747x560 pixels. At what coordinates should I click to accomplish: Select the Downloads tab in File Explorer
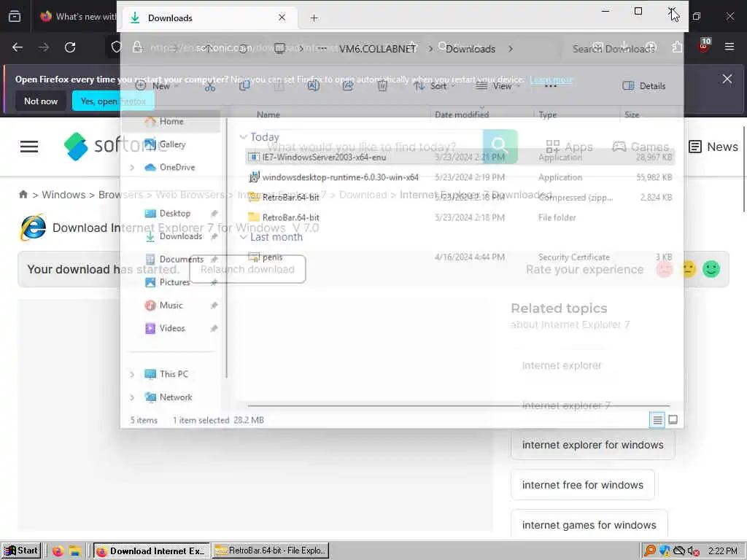point(208,17)
